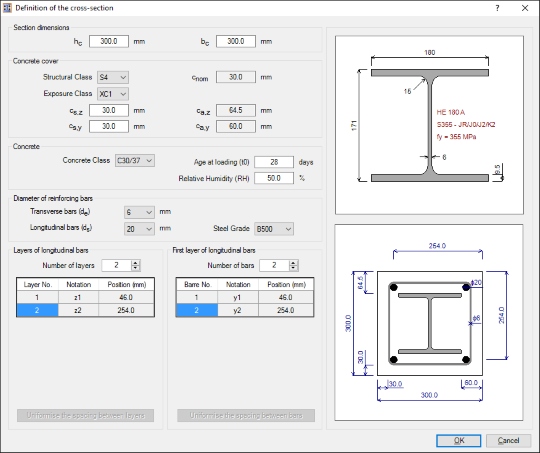Click layer z1 position 46.0 cell
Viewport: 540px width, 453px height.
tap(126, 297)
